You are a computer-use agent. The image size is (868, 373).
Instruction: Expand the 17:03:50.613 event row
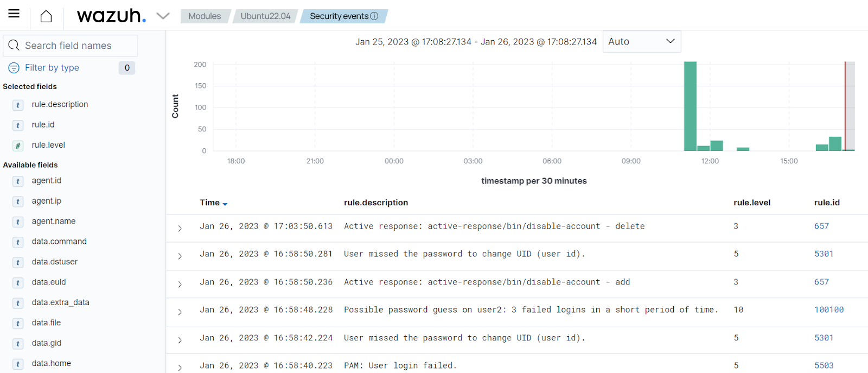(180, 229)
